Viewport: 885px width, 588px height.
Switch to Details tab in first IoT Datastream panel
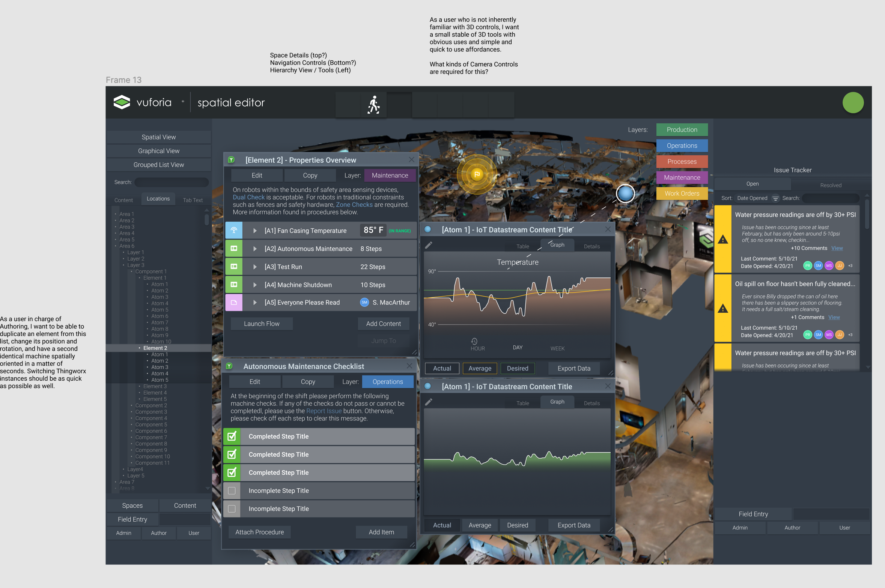tap(592, 246)
